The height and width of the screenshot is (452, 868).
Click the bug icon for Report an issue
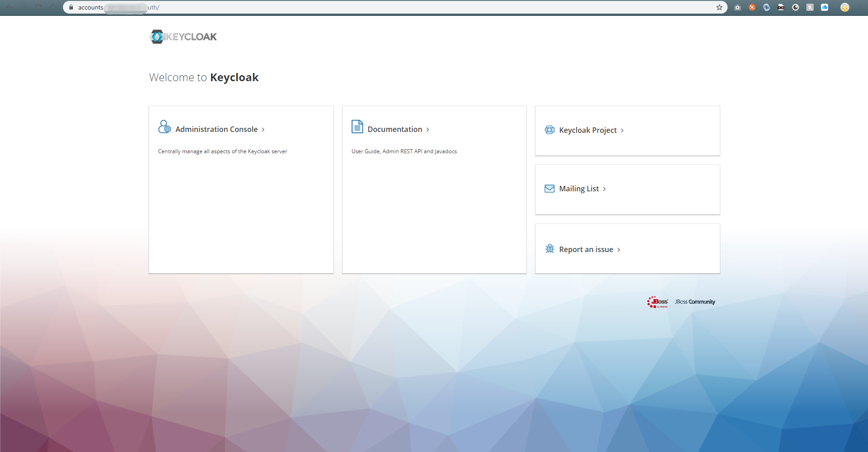tap(550, 248)
